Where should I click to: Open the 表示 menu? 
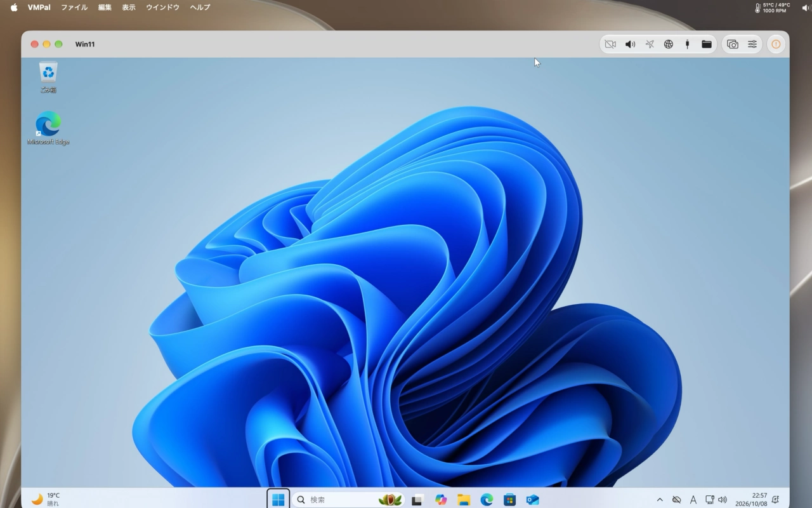(x=129, y=8)
